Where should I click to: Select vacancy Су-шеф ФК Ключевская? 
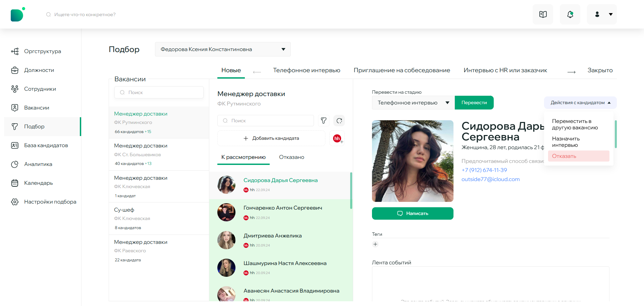pyautogui.click(x=159, y=219)
